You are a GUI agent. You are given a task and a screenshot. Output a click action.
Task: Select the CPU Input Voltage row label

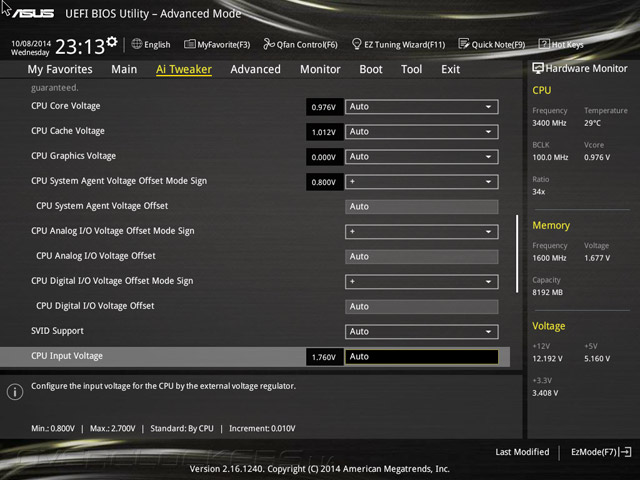[67, 356]
